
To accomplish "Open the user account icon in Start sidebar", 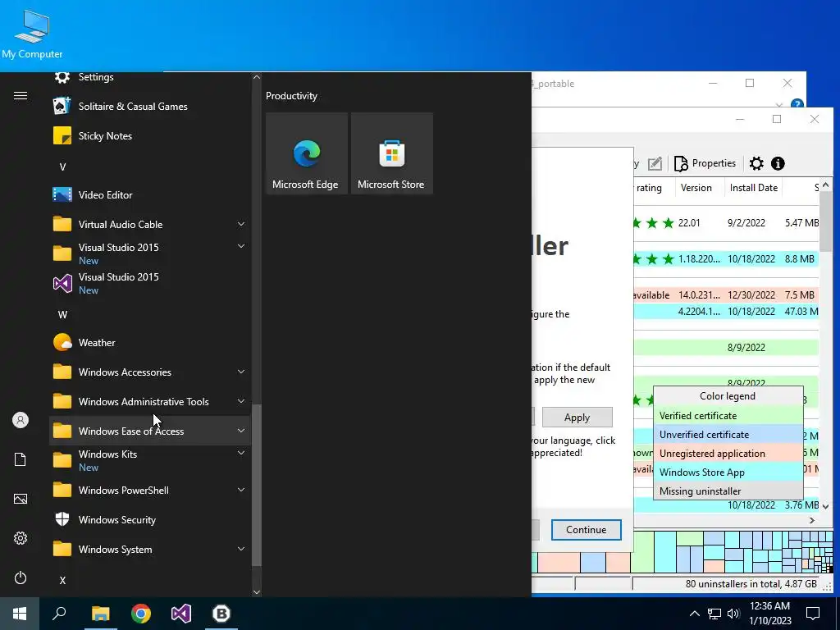I will pos(21,420).
